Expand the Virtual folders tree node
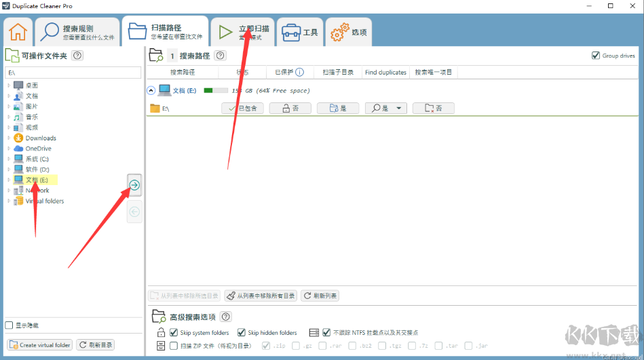 pyautogui.click(x=9, y=201)
